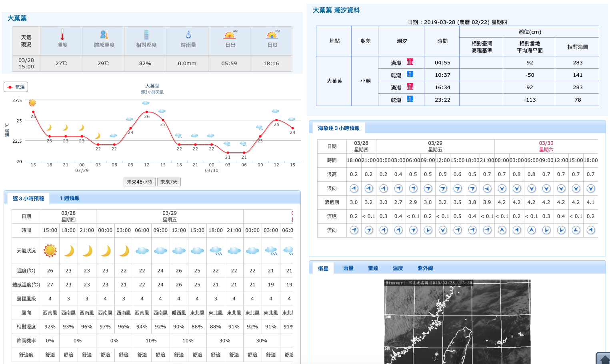
Task: Click wave direction arrow for 03/28 18:00
Action: point(354,188)
